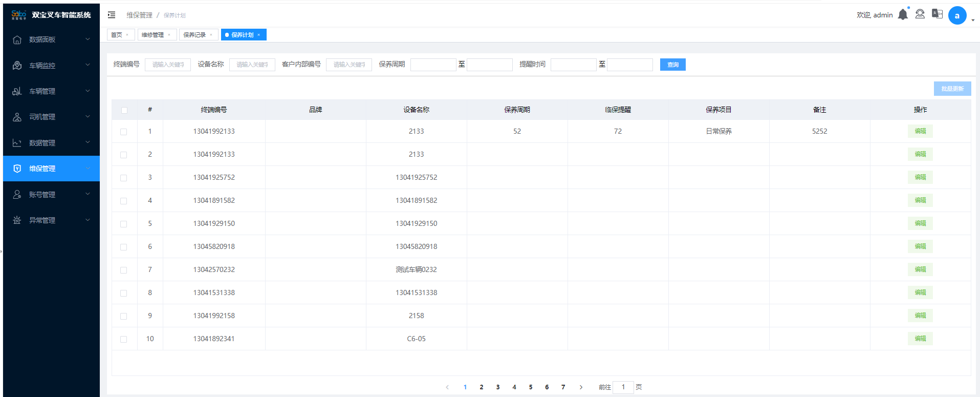Toggle sidebar collapse hamburger icon

coord(112,15)
